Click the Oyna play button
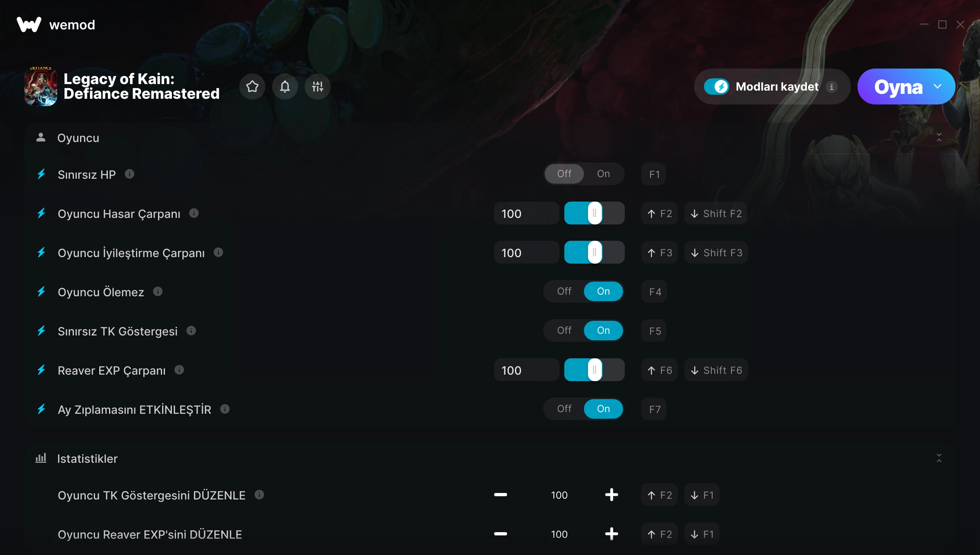Image resolution: width=980 pixels, height=555 pixels. pos(898,87)
